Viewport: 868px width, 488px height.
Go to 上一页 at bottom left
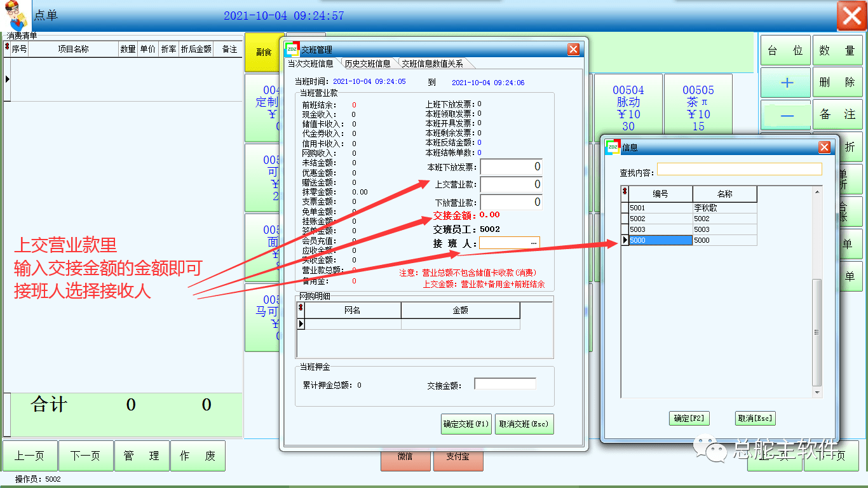pyautogui.click(x=30, y=456)
